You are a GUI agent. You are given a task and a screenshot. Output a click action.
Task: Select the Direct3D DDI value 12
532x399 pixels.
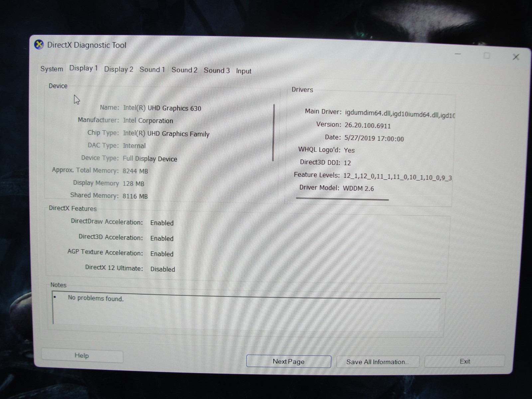347,163
